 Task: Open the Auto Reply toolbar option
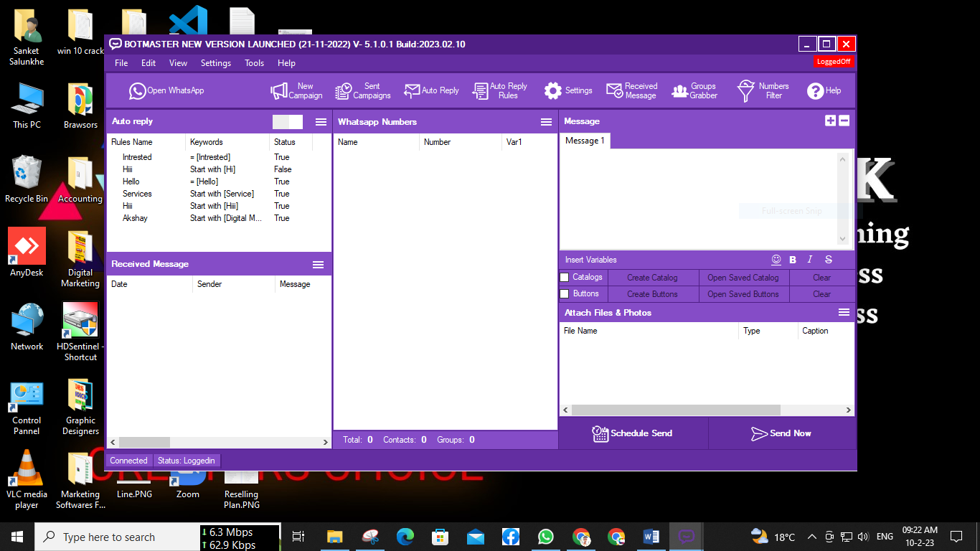[431, 90]
